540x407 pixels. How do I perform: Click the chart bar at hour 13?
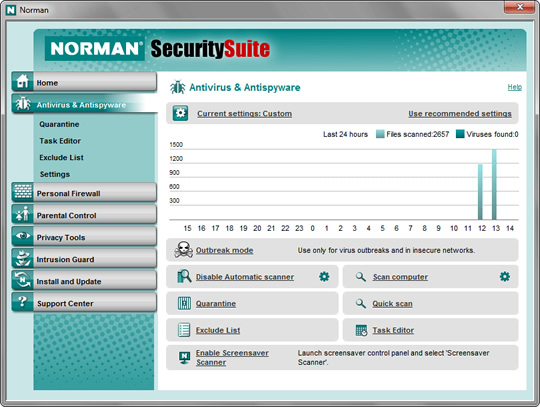[x=494, y=185]
